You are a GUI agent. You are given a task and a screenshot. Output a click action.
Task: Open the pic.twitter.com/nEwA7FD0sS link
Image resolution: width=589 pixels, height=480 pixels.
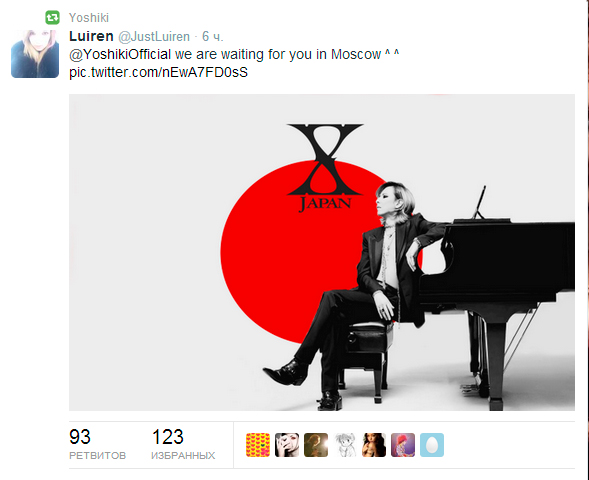[159, 72]
